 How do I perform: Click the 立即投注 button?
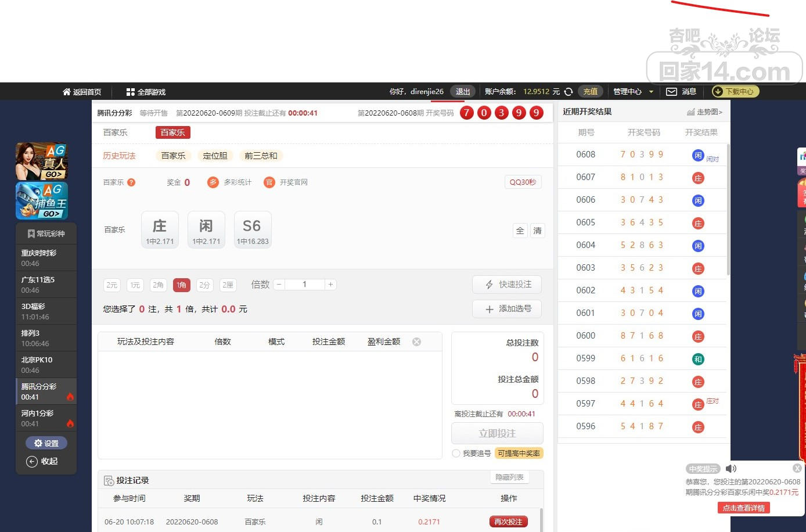point(497,434)
